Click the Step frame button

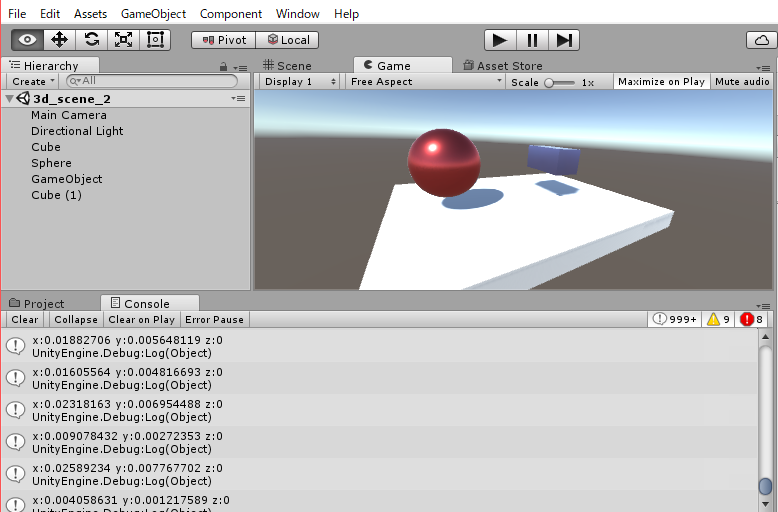(564, 40)
